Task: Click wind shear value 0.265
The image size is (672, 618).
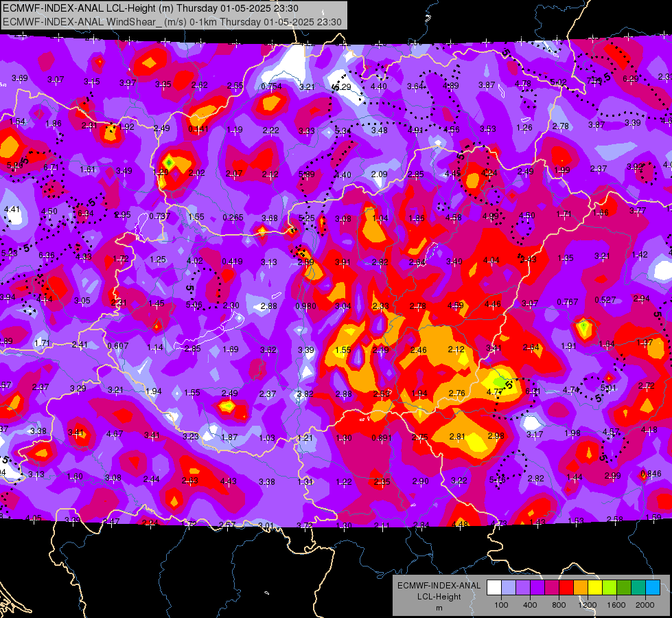Action: [233, 218]
